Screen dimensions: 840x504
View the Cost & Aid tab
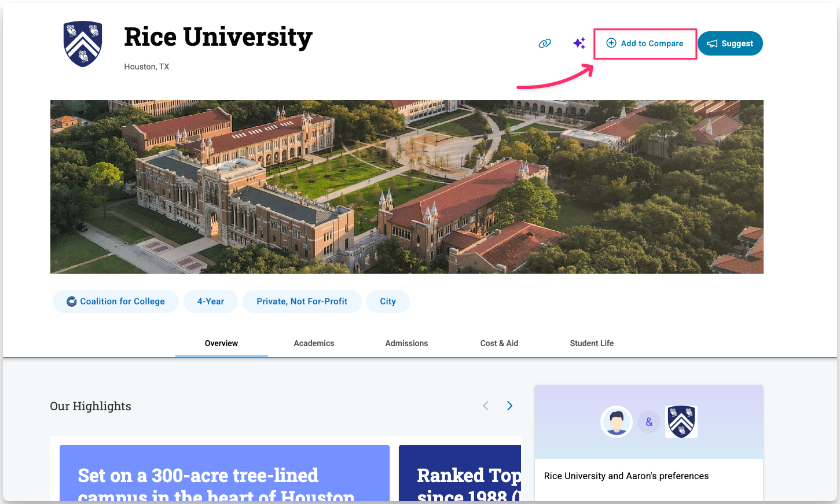[499, 343]
